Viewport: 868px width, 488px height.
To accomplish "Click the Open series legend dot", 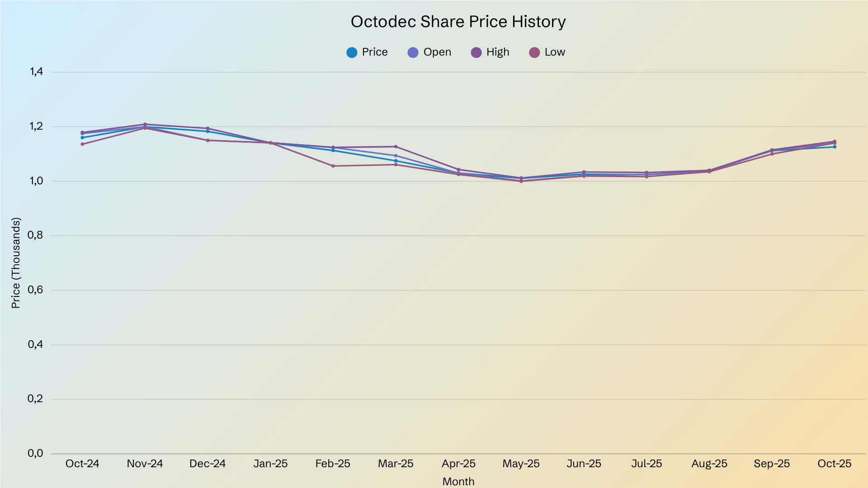I will [413, 52].
